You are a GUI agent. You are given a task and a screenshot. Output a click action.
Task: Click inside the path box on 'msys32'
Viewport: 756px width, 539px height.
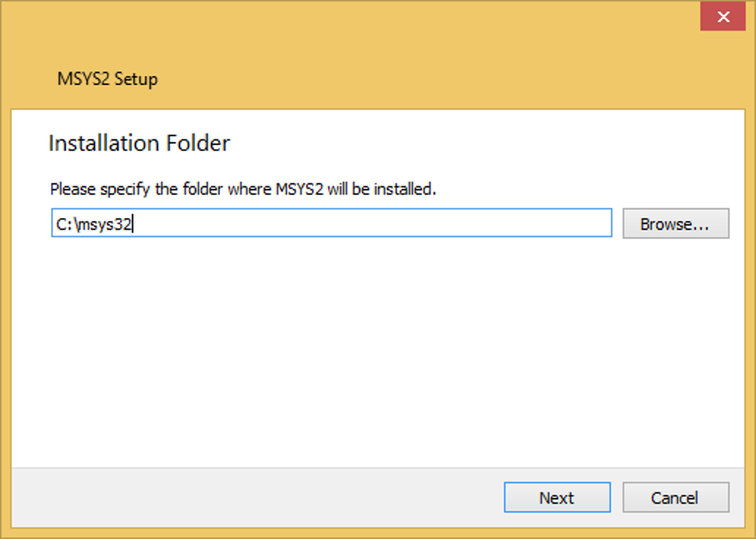[106, 224]
